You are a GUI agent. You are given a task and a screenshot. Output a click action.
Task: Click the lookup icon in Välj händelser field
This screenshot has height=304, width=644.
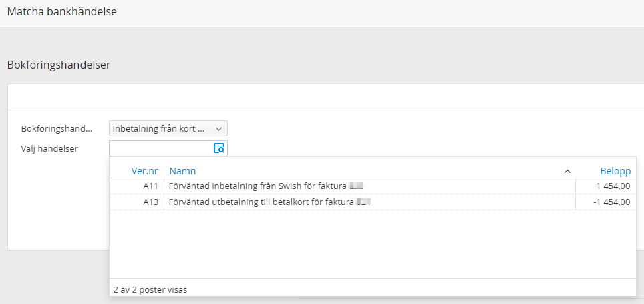[219, 148]
